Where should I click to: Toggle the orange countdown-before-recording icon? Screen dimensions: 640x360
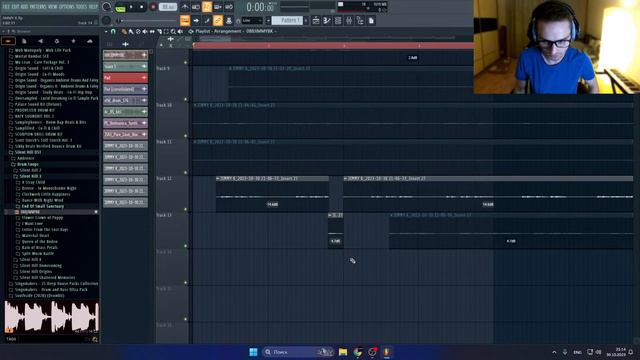[207, 7]
